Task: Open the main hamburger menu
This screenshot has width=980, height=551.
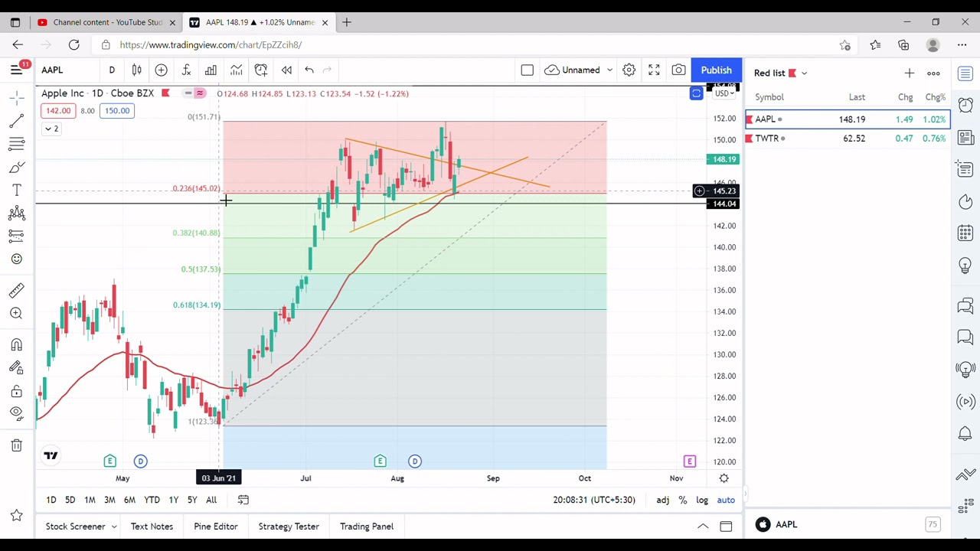Action: click(16, 70)
